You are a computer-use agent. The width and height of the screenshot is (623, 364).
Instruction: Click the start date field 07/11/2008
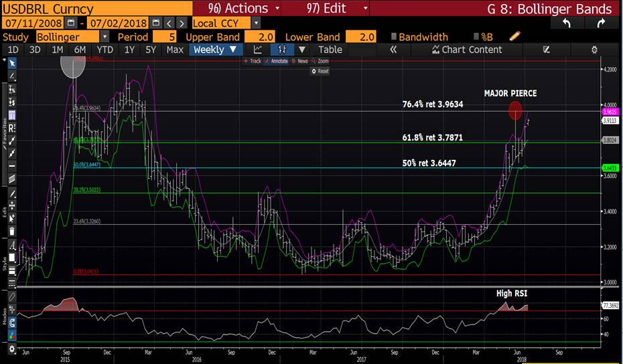[32, 23]
